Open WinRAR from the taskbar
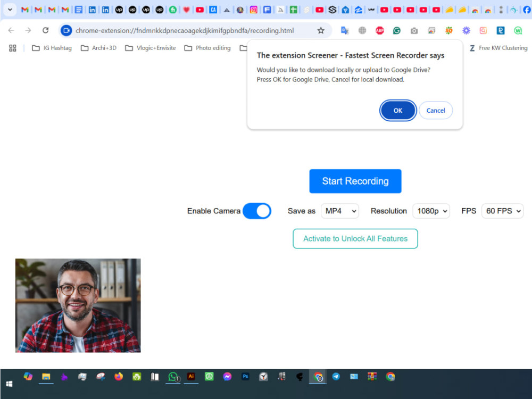The image size is (532, 399). pyautogui.click(x=372, y=376)
